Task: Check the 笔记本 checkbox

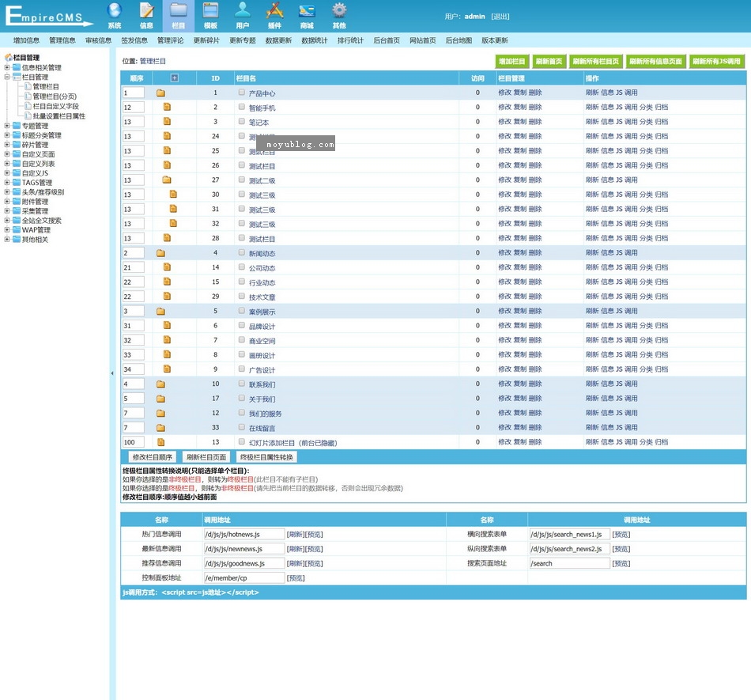Action: coord(241,122)
